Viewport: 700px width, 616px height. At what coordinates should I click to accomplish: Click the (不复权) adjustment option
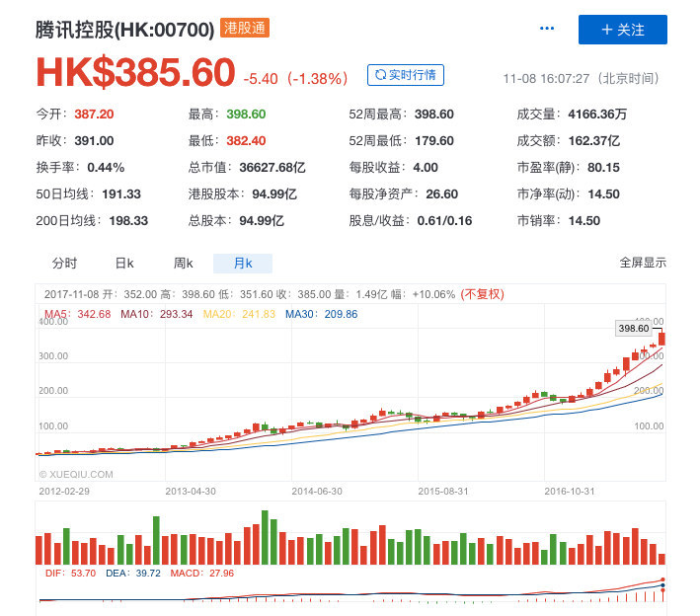(482, 294)
